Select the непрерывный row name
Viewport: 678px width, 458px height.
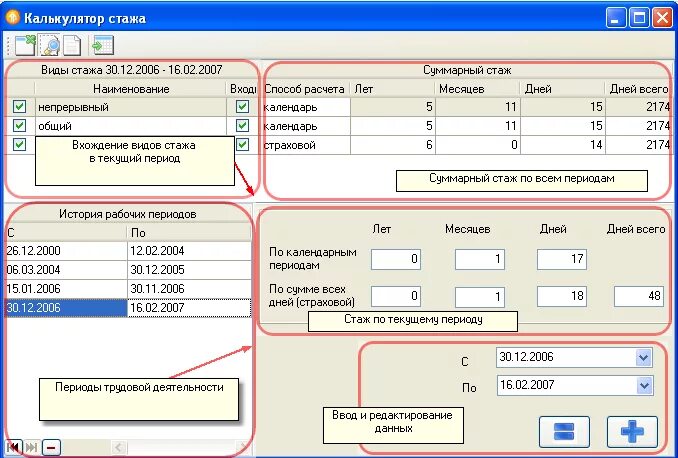pos(131,106)
